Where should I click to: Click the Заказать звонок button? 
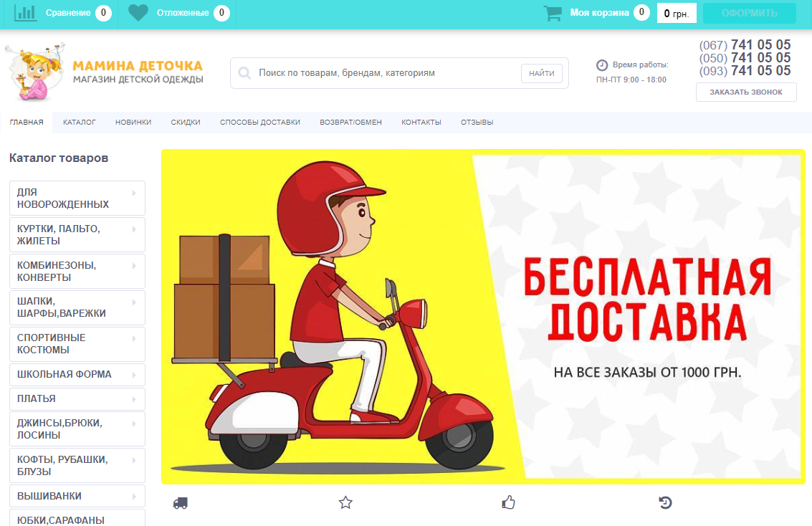[x=746, y=92]
